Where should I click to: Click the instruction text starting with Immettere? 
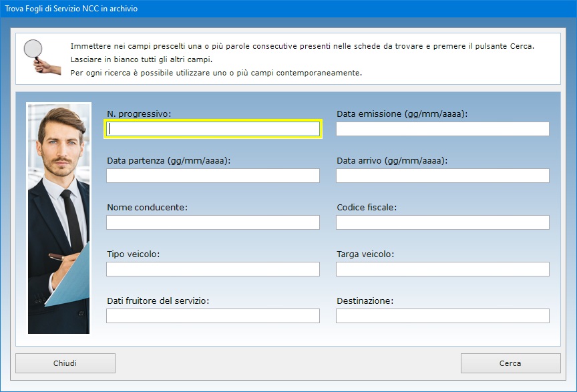[302, 47]
